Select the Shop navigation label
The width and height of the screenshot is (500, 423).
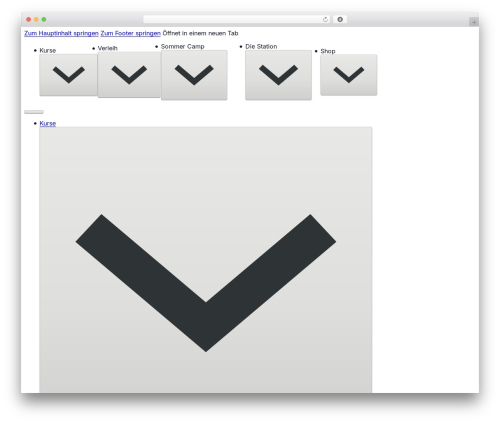328,51
